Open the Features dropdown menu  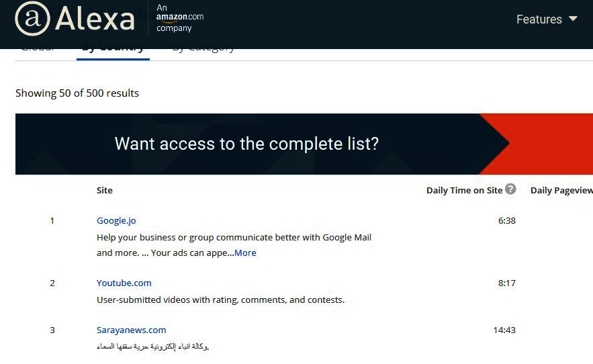click(547, 19)
